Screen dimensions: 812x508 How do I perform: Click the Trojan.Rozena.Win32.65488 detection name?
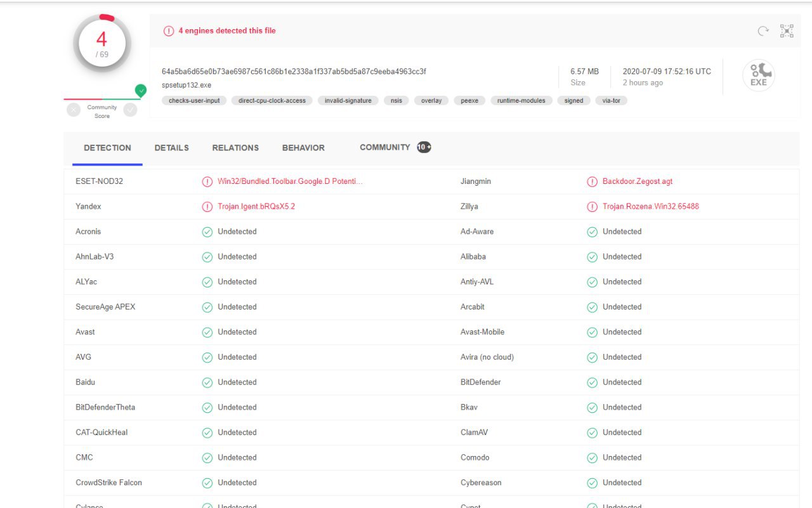click(x=651, y=207)
